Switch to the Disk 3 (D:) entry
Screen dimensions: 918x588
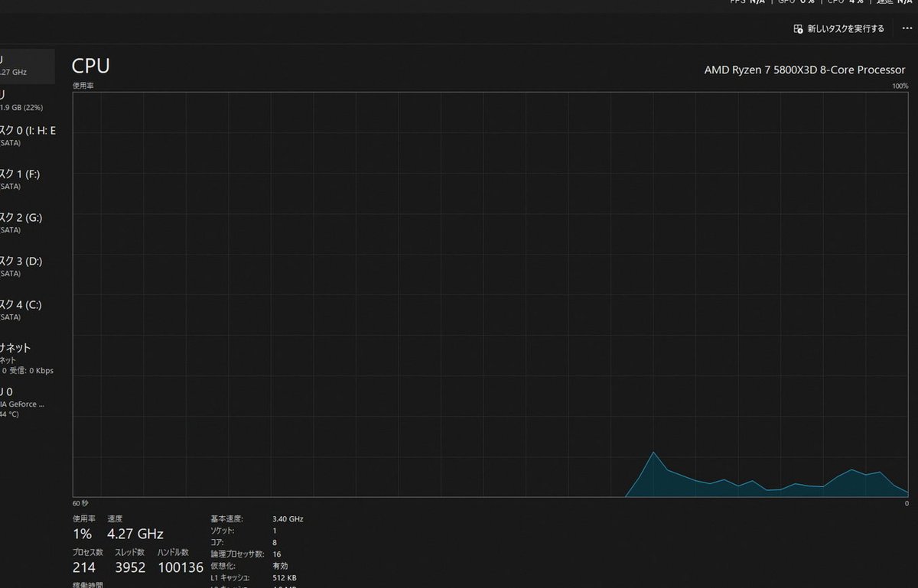[28, 267]
